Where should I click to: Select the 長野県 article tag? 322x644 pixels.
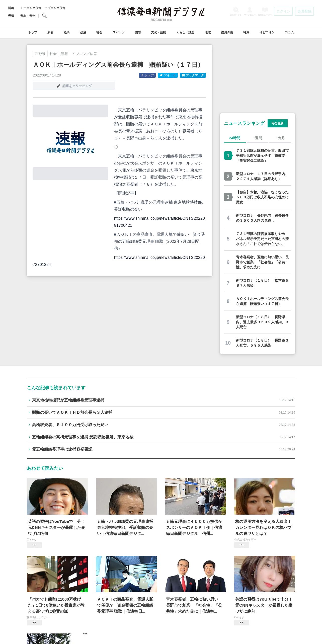[x=40, y=54]
